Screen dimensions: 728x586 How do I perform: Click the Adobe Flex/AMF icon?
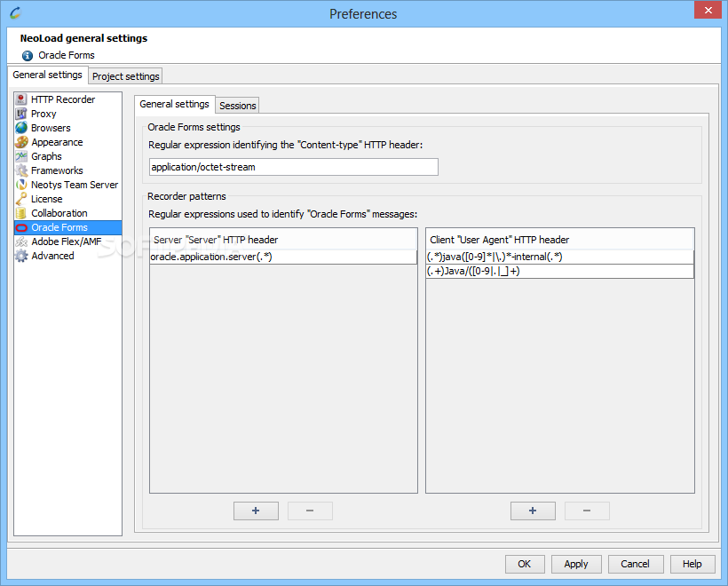[21, 242]
